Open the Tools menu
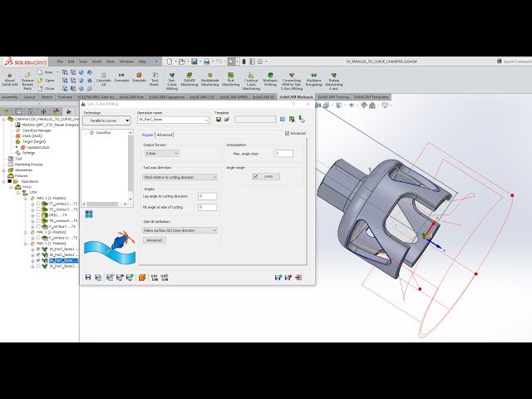532x399 pixels. click(111, 62)
